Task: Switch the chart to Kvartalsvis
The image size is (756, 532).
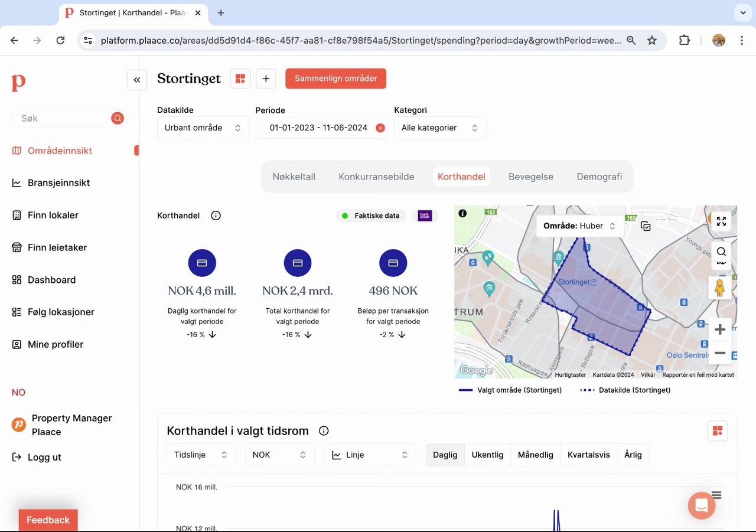Action: (589, 455)
